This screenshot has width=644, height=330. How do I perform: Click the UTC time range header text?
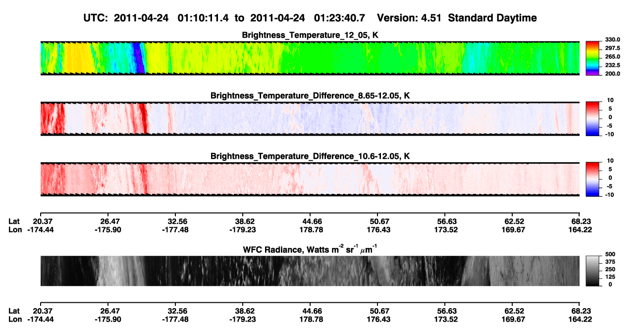tap(226, 18)
